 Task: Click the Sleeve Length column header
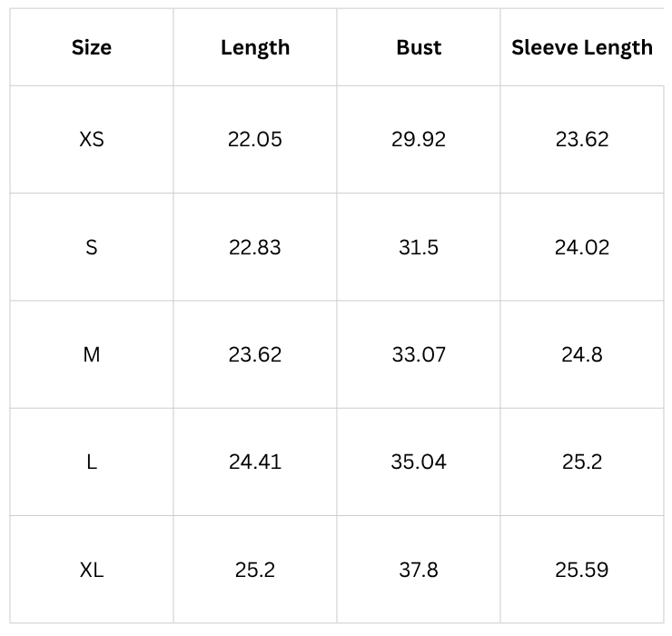582,47
